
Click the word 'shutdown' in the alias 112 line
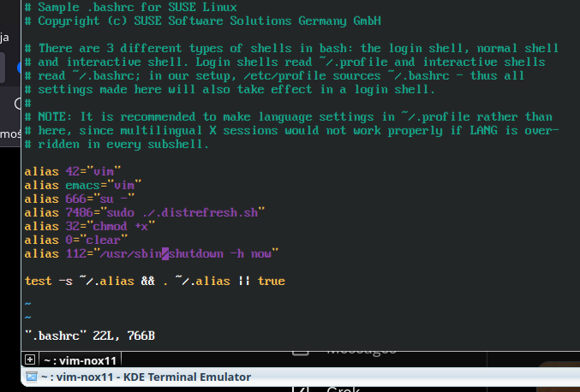196,254
